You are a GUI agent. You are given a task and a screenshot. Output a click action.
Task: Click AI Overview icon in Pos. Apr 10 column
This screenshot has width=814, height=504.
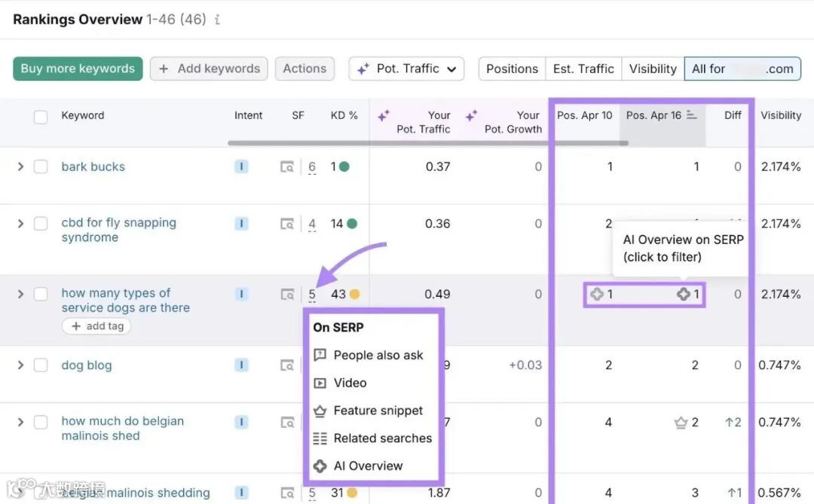(x=597, y=295)
